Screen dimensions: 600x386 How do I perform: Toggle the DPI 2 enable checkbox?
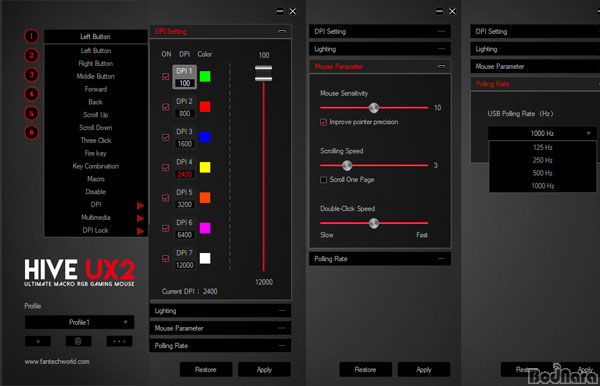[166, 107]
